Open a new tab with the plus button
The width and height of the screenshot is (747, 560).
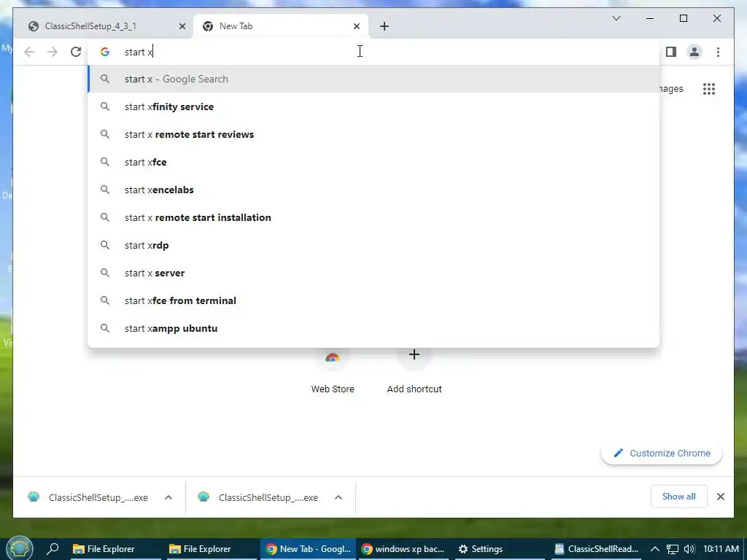[x=384, y=26]
